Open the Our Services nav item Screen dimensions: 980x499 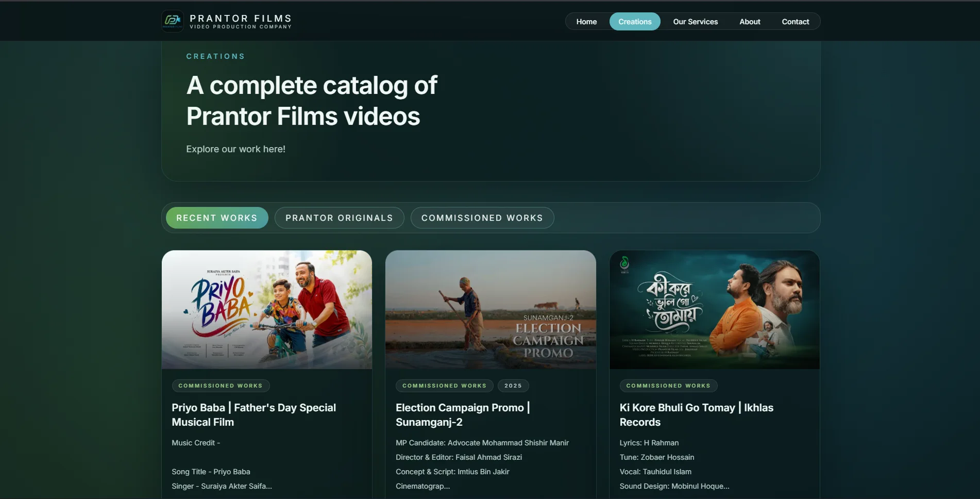(x=695, y=22)
